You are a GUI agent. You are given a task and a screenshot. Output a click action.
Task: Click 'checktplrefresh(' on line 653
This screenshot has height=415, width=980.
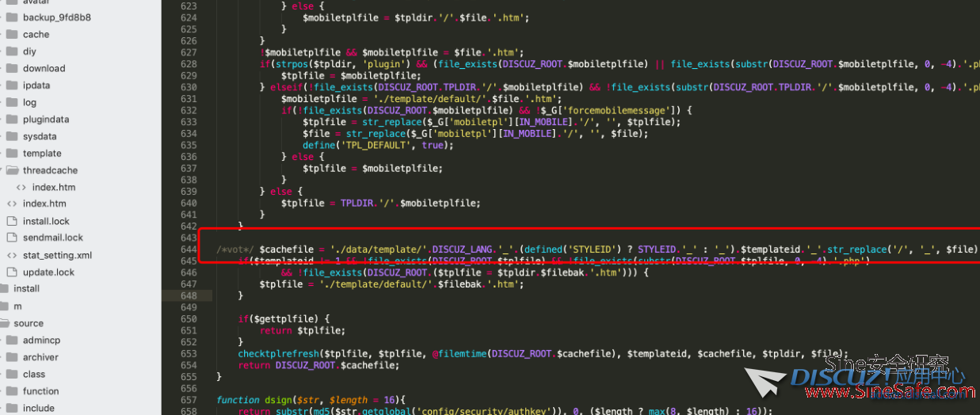pos(279,354)
